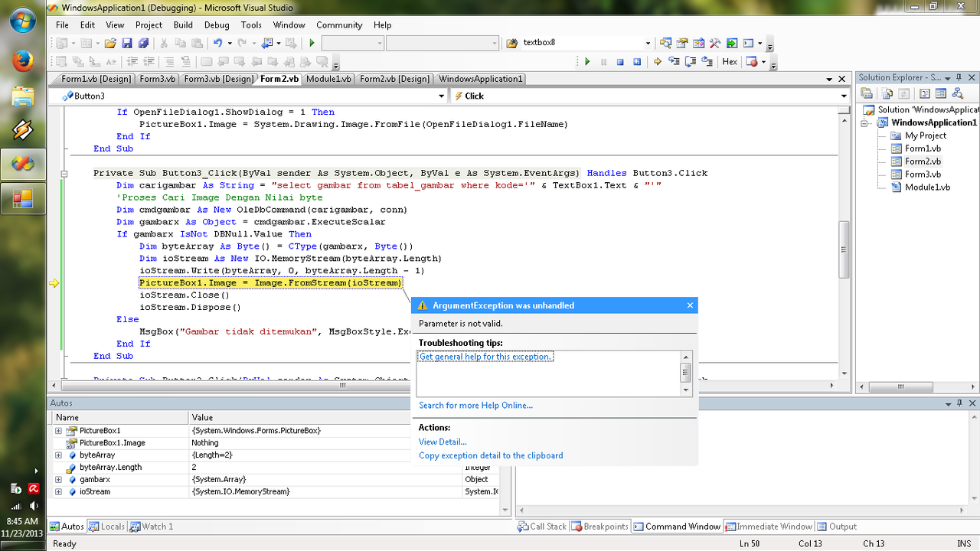This screenshot has width=980, height=551.
Task: Click View Designer icon in Solution Explorer
Action: pyautogui.click(x=941, y=93)
